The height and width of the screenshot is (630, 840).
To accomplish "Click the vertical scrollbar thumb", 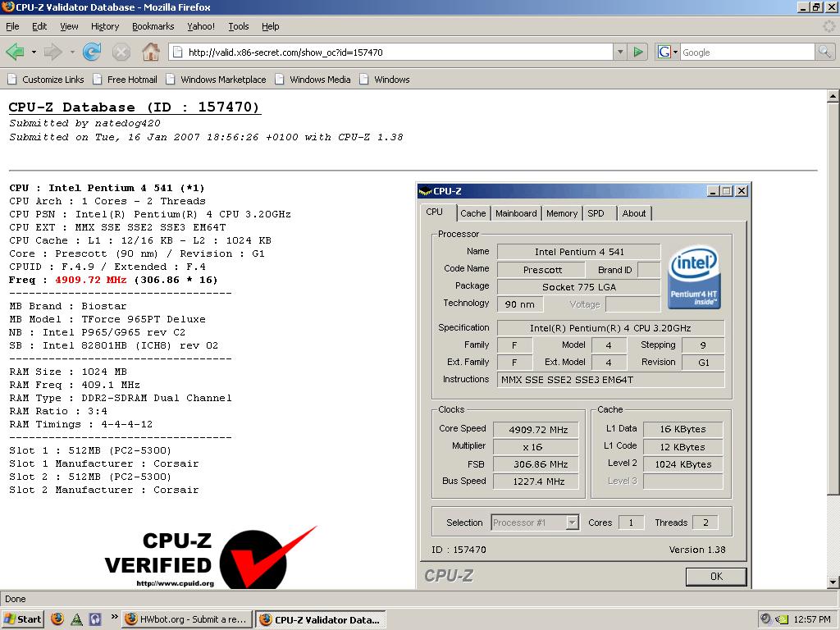I will coord(833,299).
